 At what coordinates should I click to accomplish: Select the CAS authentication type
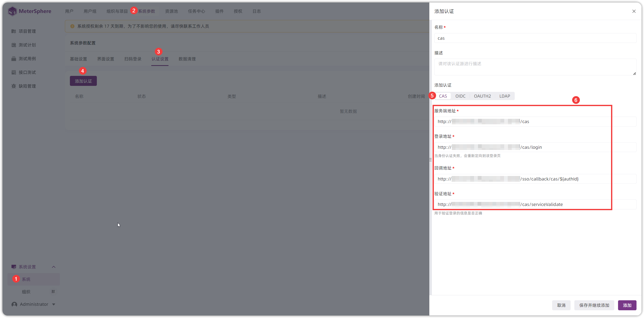point(443,96)
